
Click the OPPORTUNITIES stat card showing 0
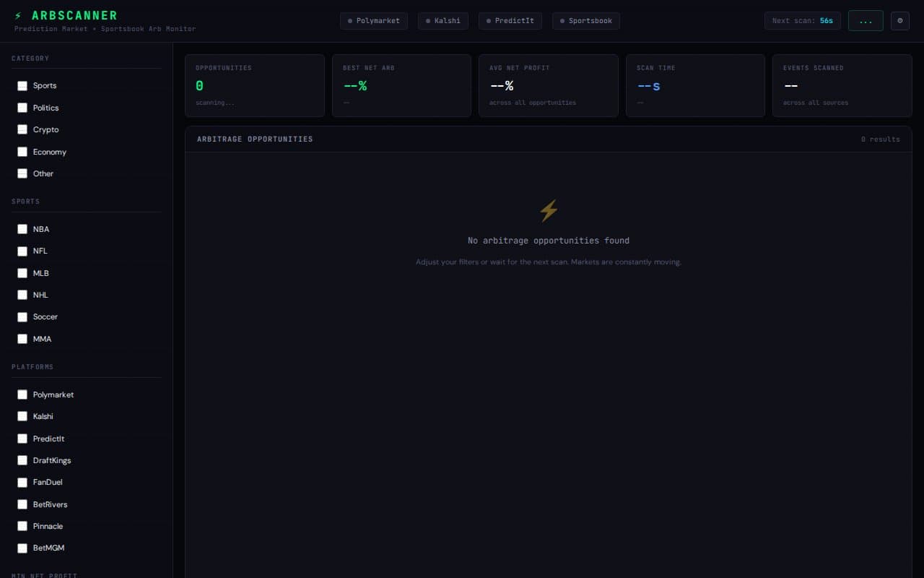click(255, 85)
